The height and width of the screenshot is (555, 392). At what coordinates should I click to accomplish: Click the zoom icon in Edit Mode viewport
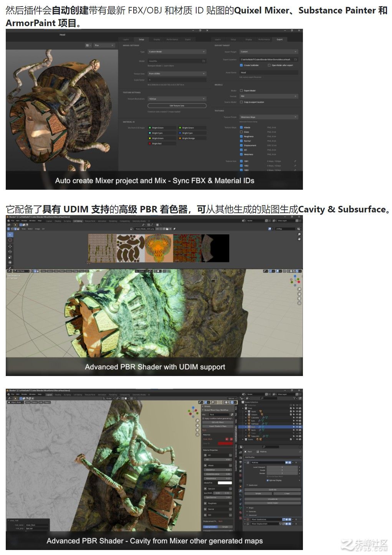[x=299, y=289]
